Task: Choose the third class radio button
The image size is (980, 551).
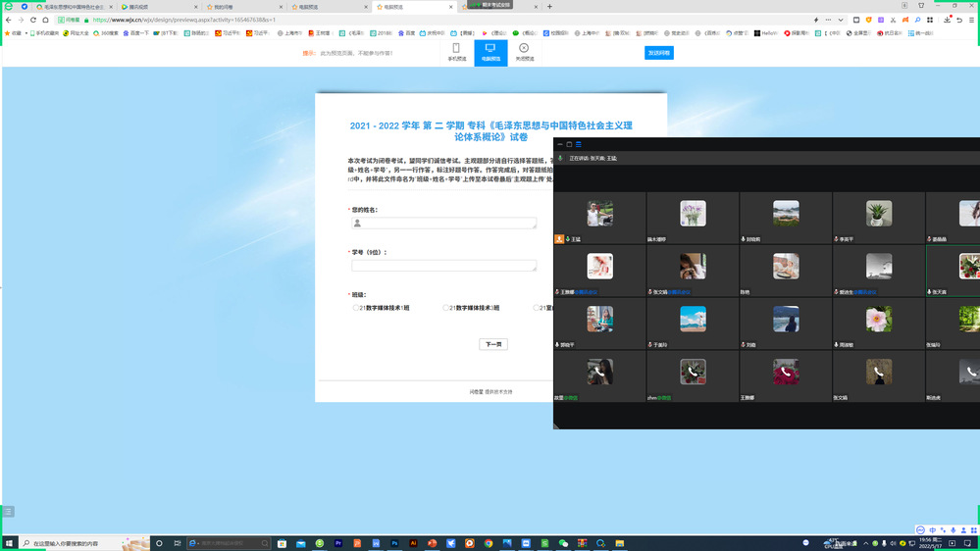Action: tap(538, 308)
